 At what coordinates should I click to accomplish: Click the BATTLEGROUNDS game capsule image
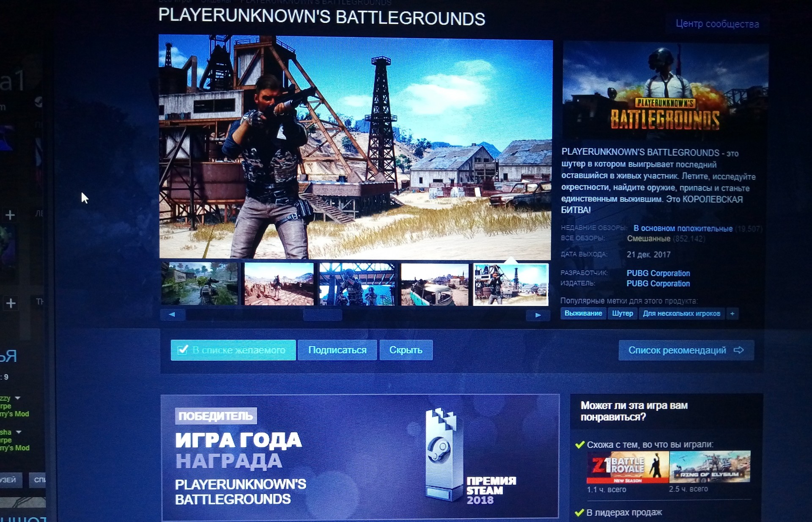click(x=665, y=91)
